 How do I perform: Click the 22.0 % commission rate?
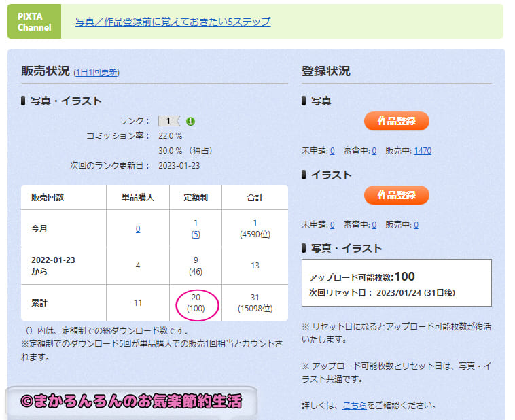(x=171, y=136)
